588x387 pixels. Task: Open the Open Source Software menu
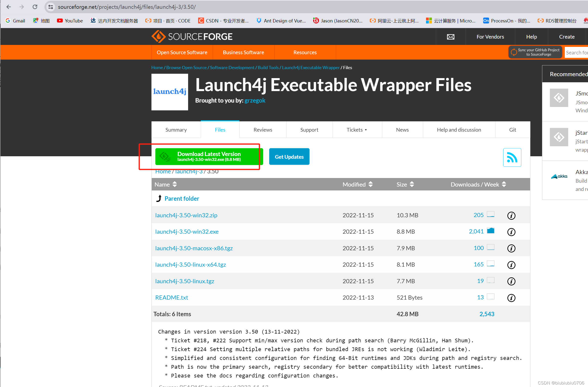pyautogui.click(x=182, y=52)
